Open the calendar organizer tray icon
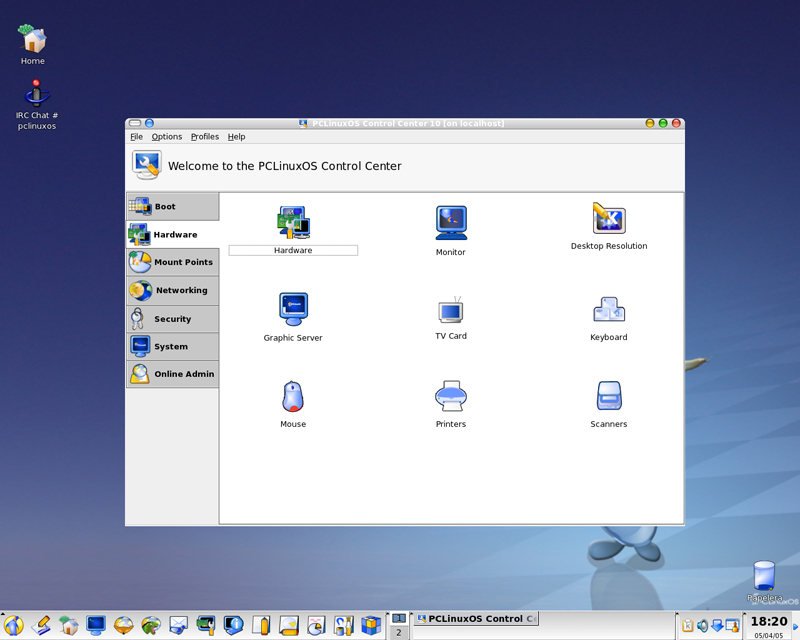Image resolution: width=800 pixels, height=640 pixels. (732, 625)
